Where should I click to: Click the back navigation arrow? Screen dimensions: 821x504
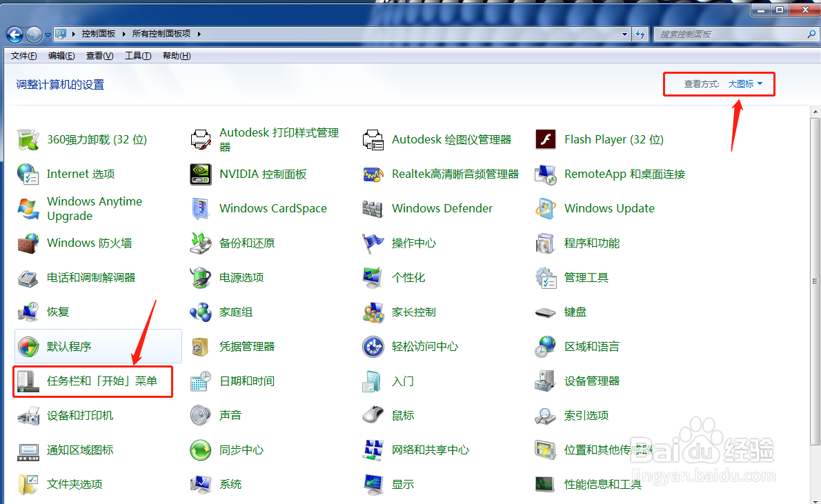[x=14, y=33]
